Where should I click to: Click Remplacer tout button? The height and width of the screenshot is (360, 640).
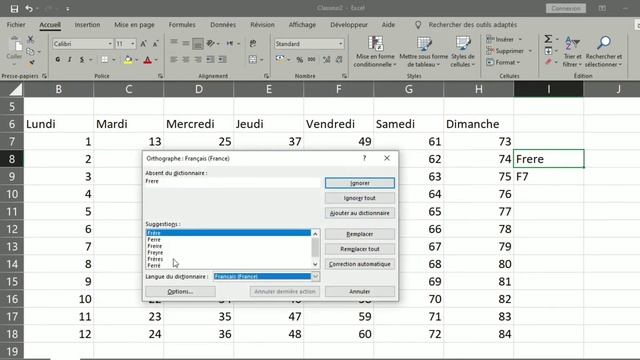360,249
